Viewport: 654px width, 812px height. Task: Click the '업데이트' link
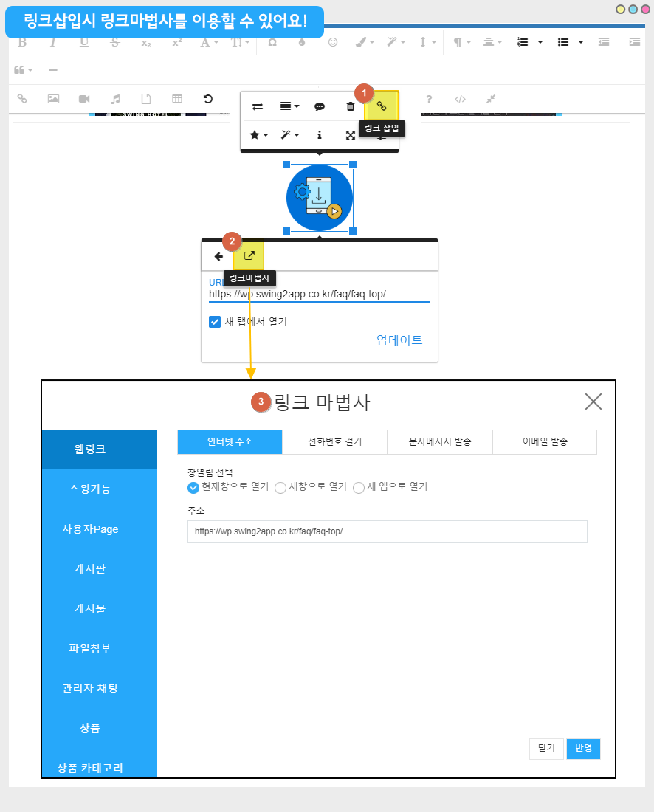[x=399, y=340]
